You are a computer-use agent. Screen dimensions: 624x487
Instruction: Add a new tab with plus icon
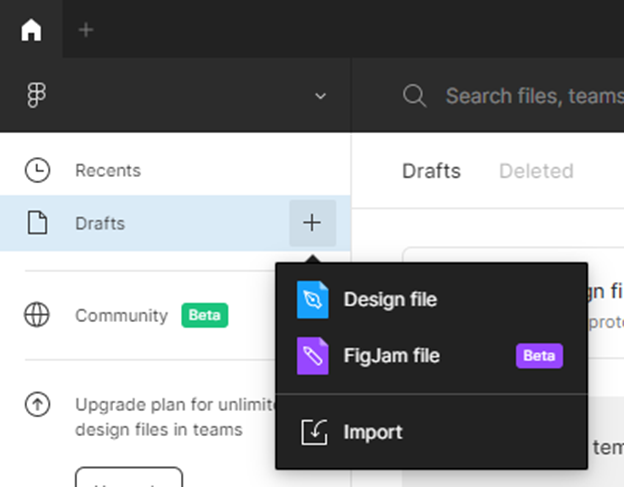(x=86, y=30)
